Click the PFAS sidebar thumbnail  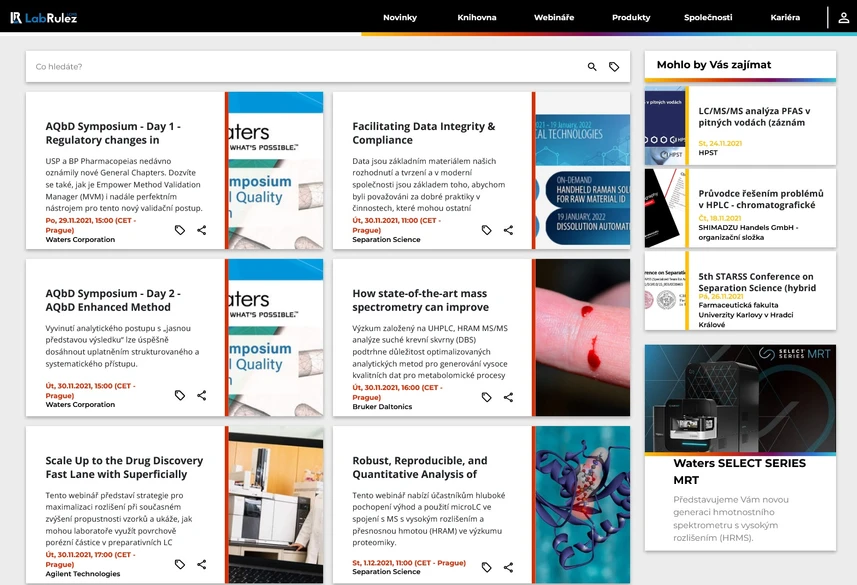point(665,126)
